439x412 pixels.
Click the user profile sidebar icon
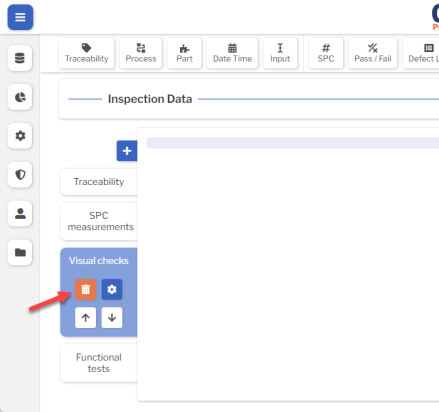click(x=20, y=213)
